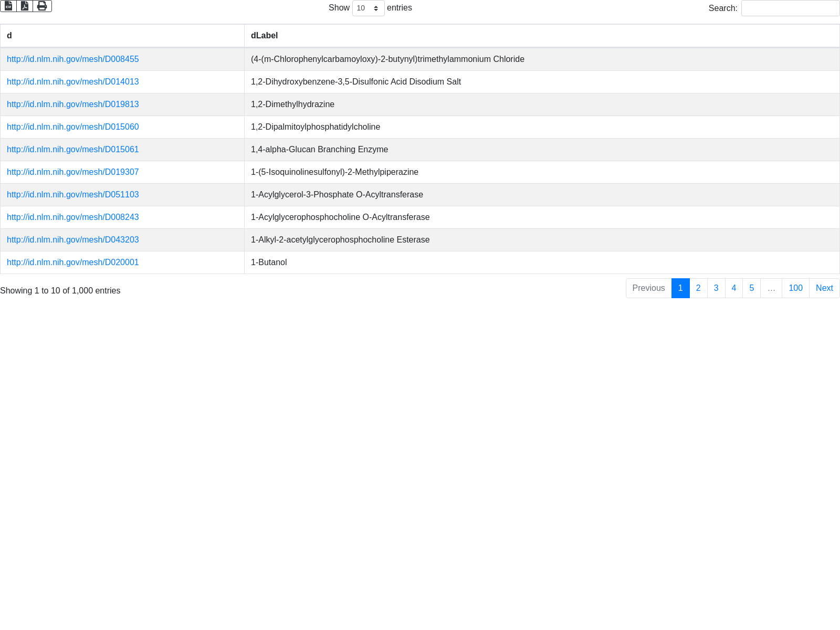Image resolution: width=840 pixels, height=630 pixels.
Task: Open the mesh D014013 link
Action: pos(73,82)
